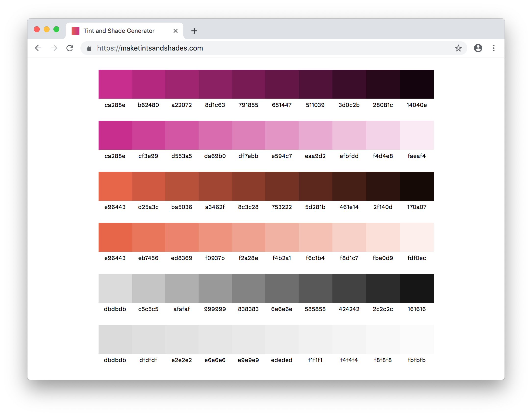Viewport: 532px width, 416px height.
Task: Click the maketintsandshades.com address bar
Action: (270, 48)
